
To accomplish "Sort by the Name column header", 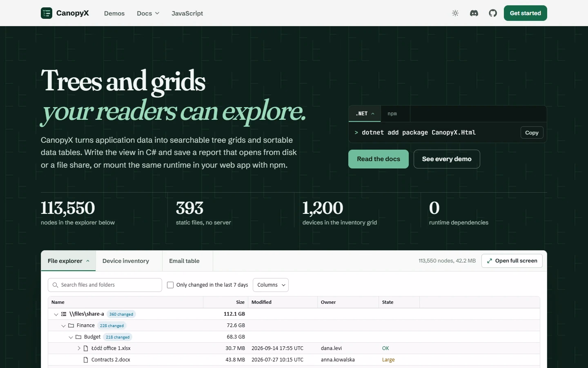I will point(125,302).
